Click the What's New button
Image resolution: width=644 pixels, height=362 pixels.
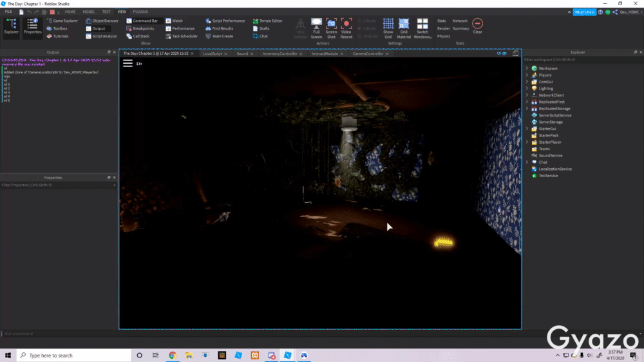[584, 12]
